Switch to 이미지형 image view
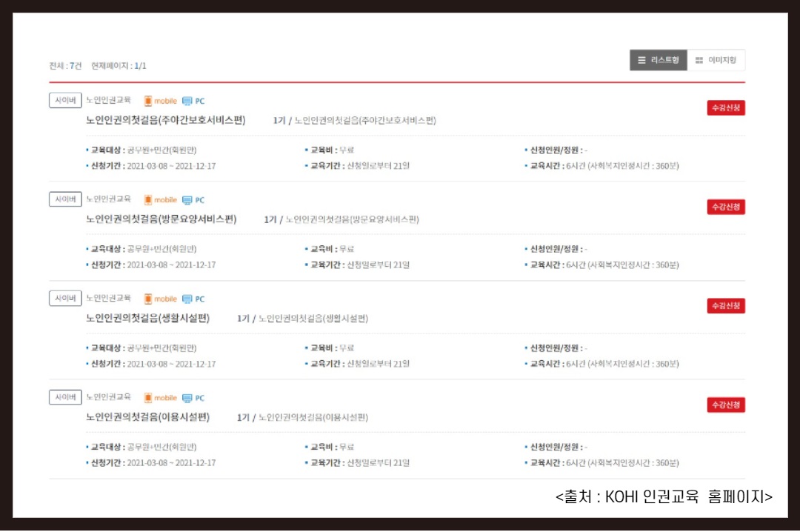Viewport: 800px width, 532px height. coord(716,60)
